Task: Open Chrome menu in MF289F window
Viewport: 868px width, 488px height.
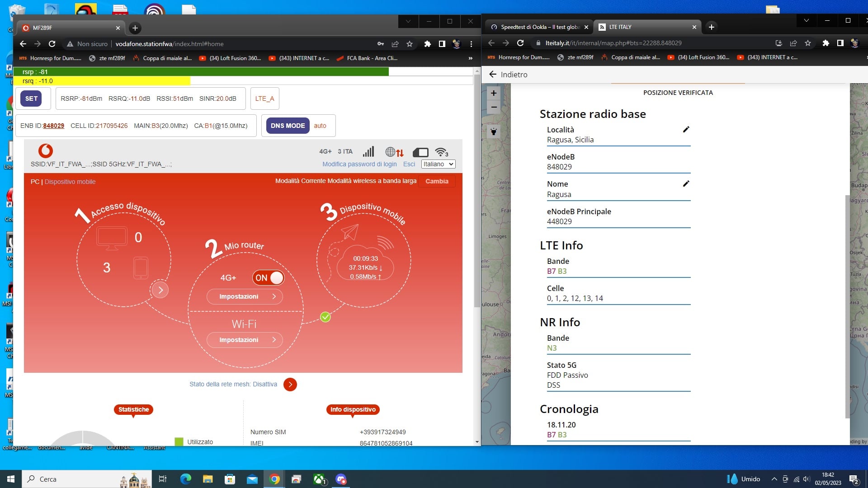Action: pos(471,44)
